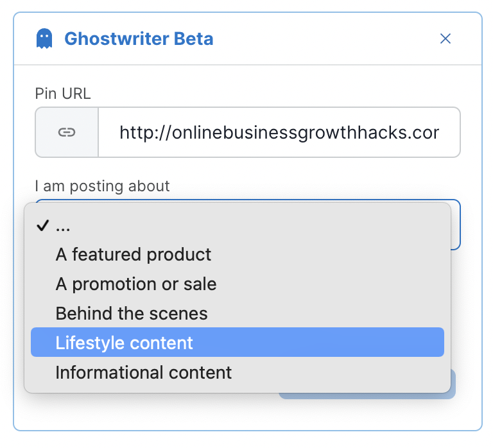
Task: Choose "A featured product" from the list
Action: coord(134,255)
